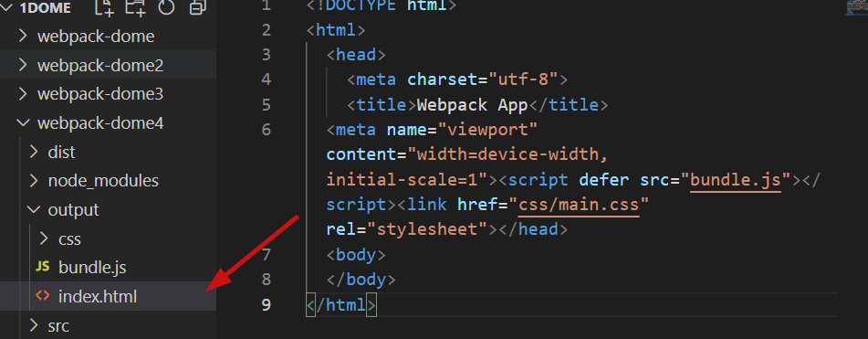868x339 pixels.
Task: Expand the dist folder chevron
Action: pos(34,151)
